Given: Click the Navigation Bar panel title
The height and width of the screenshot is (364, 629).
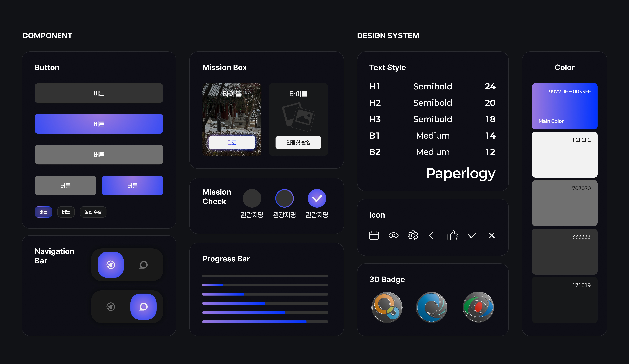Looking at the screenshot, I should click(x=54, y=256).
